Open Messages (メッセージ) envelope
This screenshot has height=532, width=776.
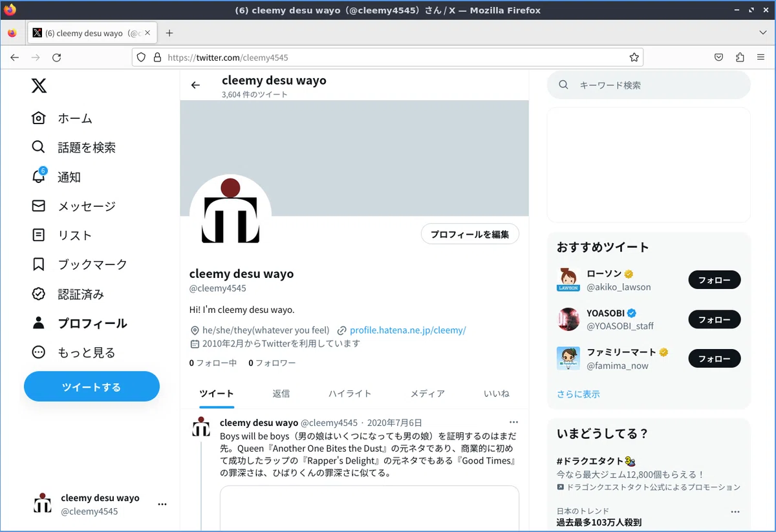[74, 206]
